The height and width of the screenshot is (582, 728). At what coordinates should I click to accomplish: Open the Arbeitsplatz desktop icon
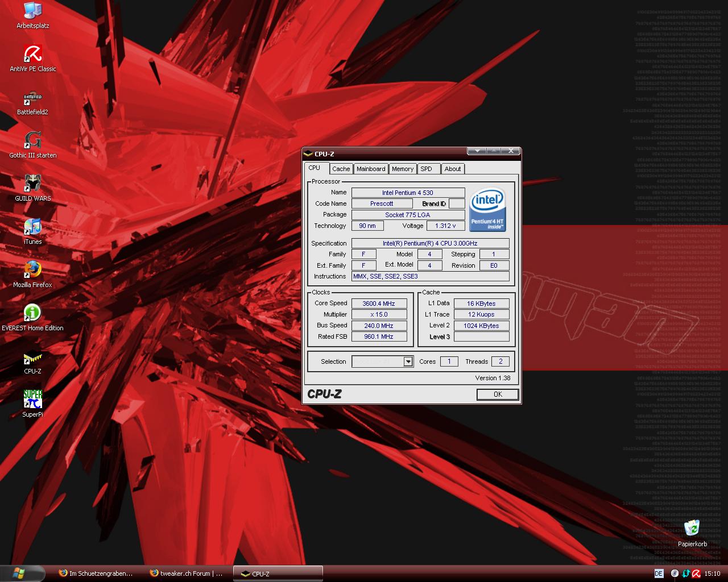[x=32, y=11]
